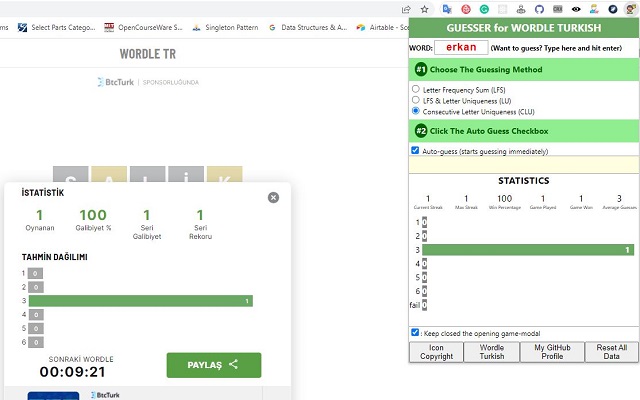Open Singleton Pattern bookmark
The height and width of the screenshot is (400, 640).
[225, 27]
